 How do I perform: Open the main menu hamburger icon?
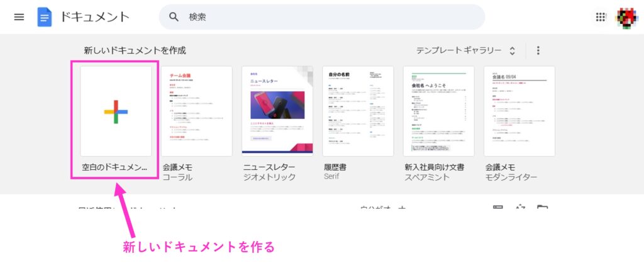tap(19, 17)
